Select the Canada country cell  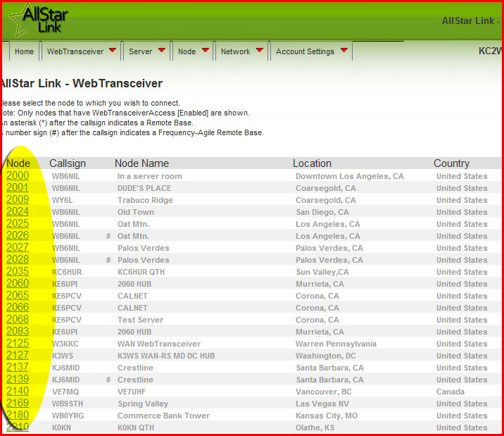coord(451,392)
